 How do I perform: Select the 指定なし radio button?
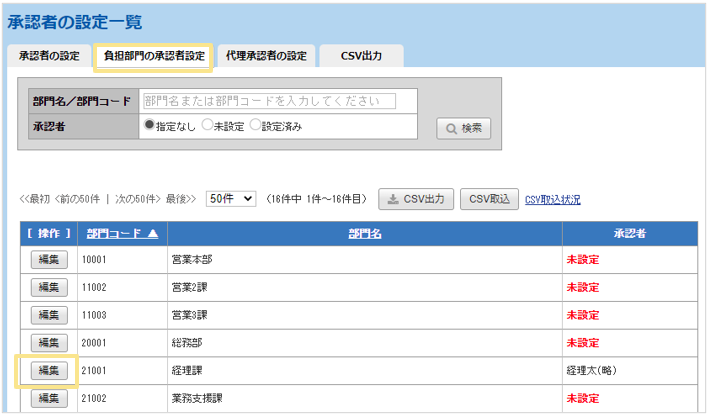point(150,126)
